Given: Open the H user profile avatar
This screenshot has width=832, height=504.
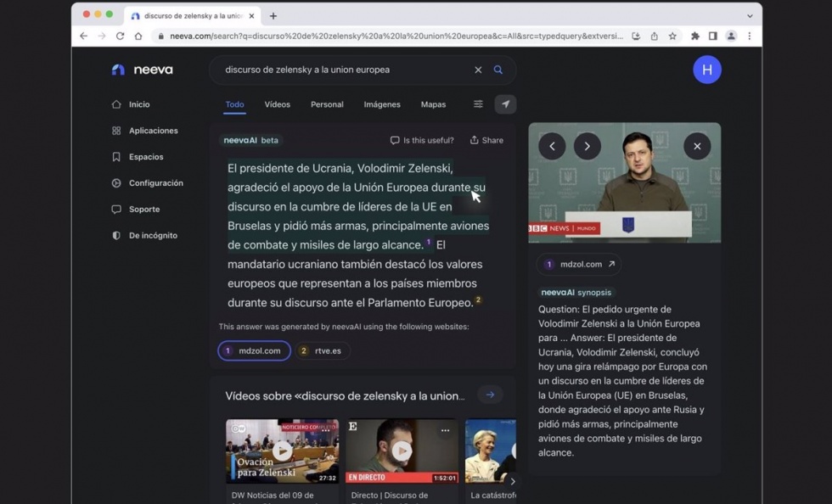Looking at the screenshot, I should (x=706, y=70).
